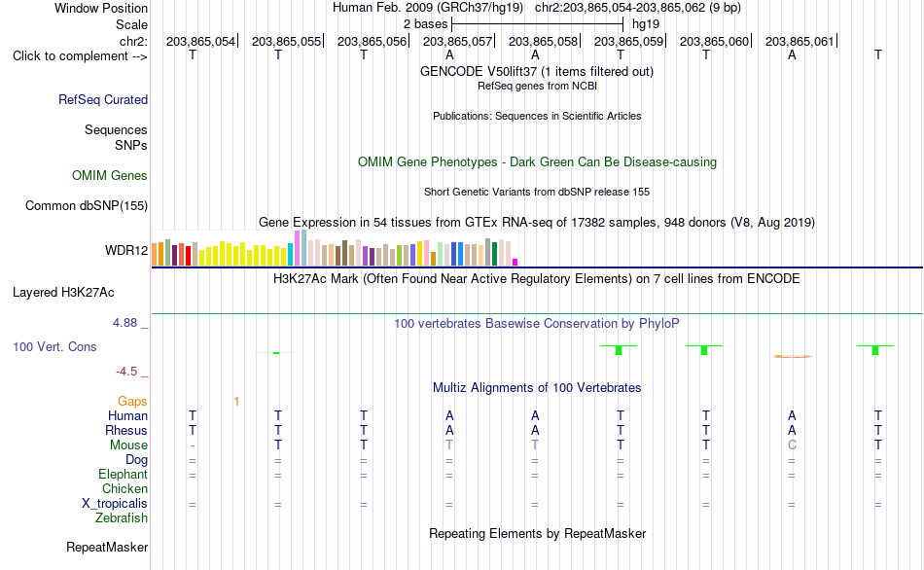Click position label 203,865,054
Image resolution: width=924 pixels, height=570 pixels.
tap(200, 41)
